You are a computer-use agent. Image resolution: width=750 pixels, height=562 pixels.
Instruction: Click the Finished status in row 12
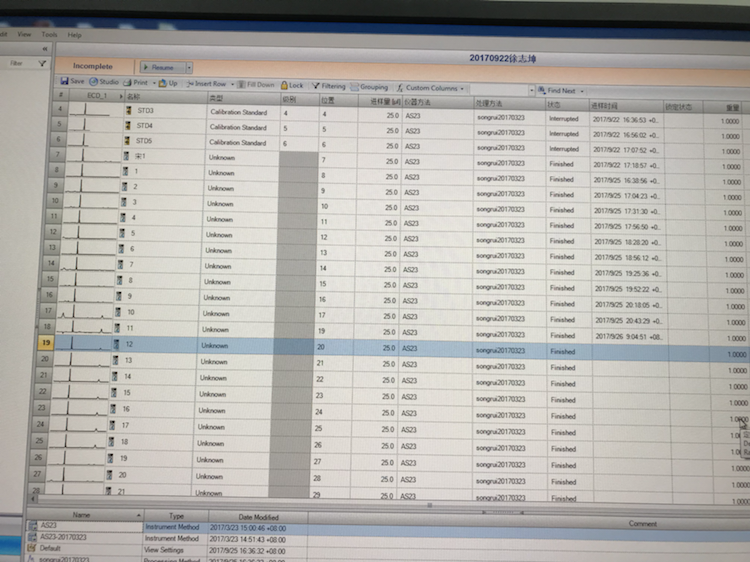click(568, 241)
